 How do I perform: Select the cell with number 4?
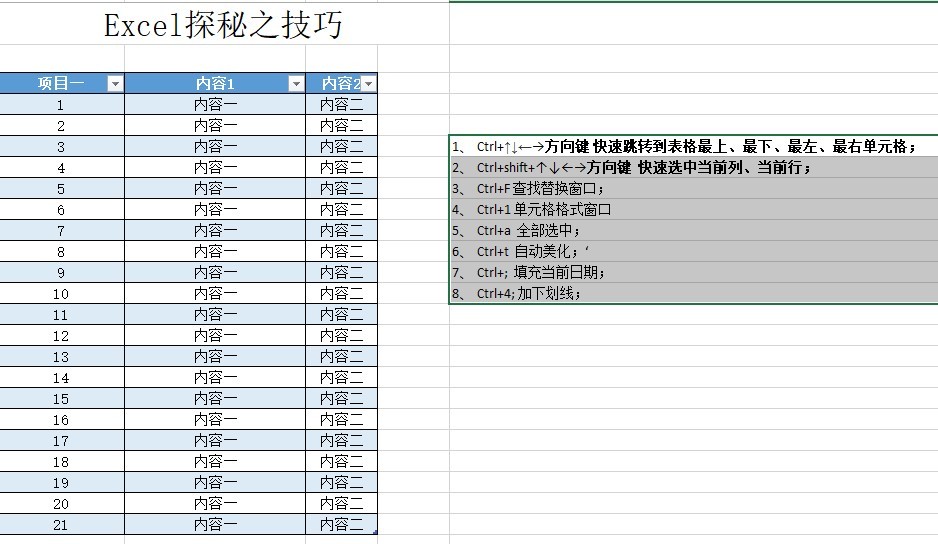pos(61,168)
